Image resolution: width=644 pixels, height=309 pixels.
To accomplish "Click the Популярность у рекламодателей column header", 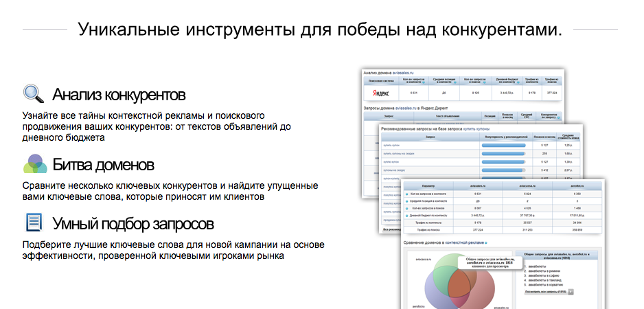I will point(505,136).
